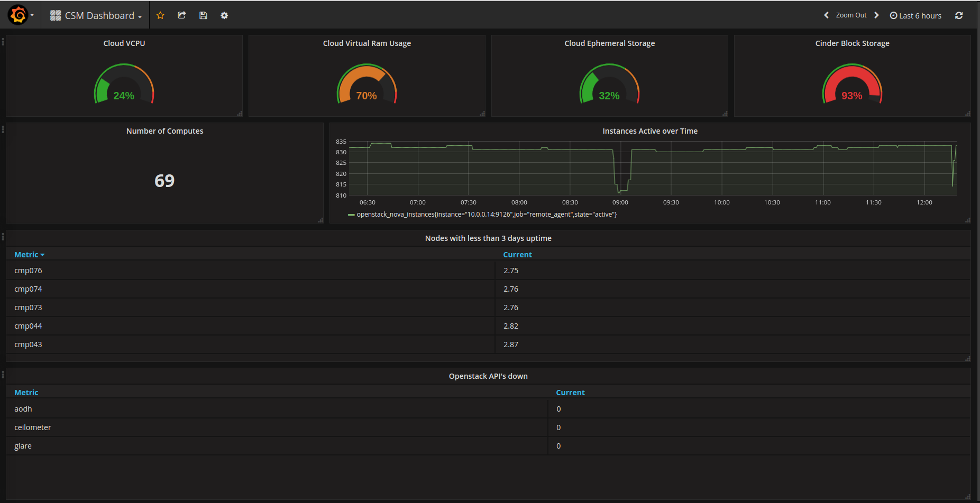Click the 24% Cloud VCPU gauge
The width and height of the screenshot is (980, 503).
(x=124, y=85)
